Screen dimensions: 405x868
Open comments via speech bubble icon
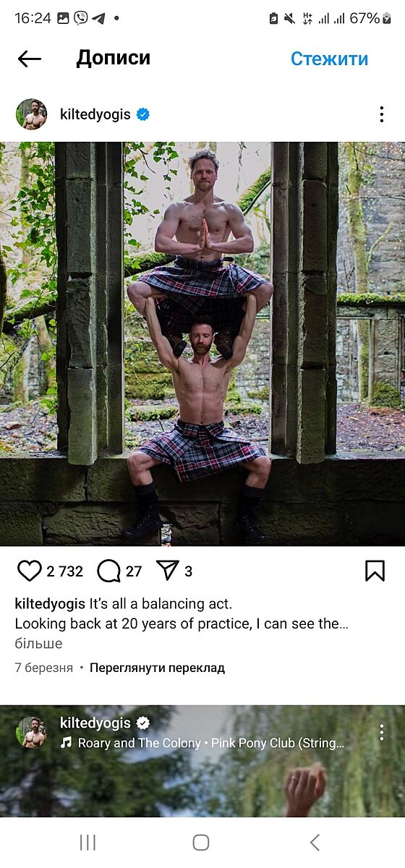(x=108, y=571)
